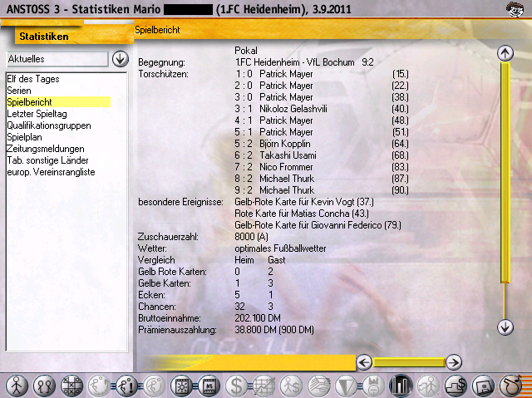Open the dollar sign finances icon
Screen dimensions: 532x398
[x=236, y=385]
